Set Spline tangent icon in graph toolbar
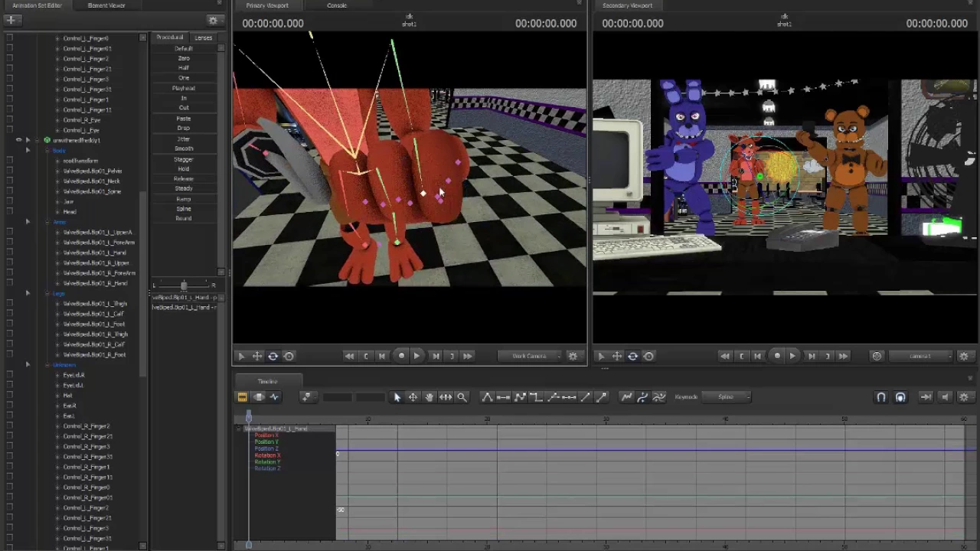Image resolution: width=980 pixels, height=551 pixels. tap(487, 397)
